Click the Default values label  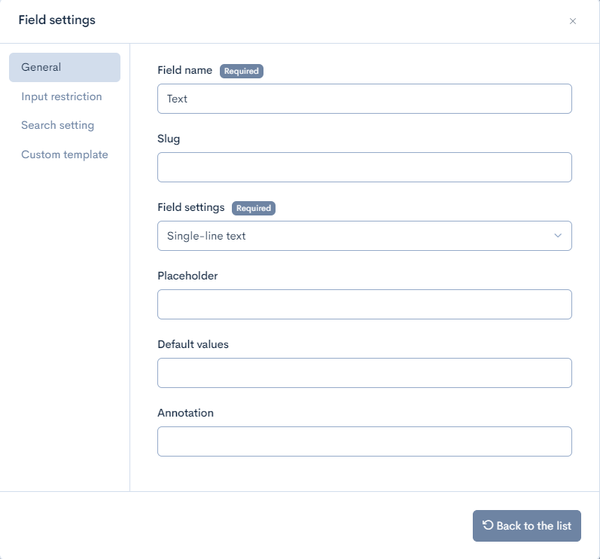click(193, 344)
